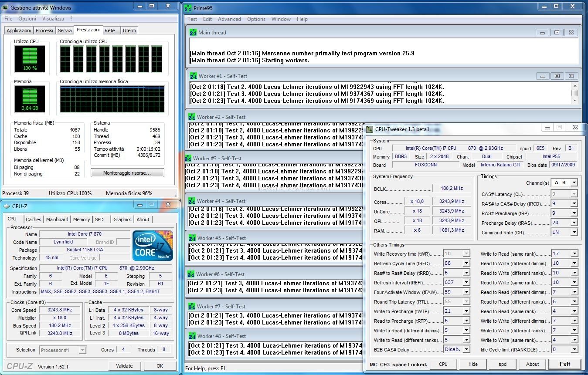This screenshot has height=375, width=588.
Task: Switch to the Applicazioni tab
Action: click(x=19, y=30)
